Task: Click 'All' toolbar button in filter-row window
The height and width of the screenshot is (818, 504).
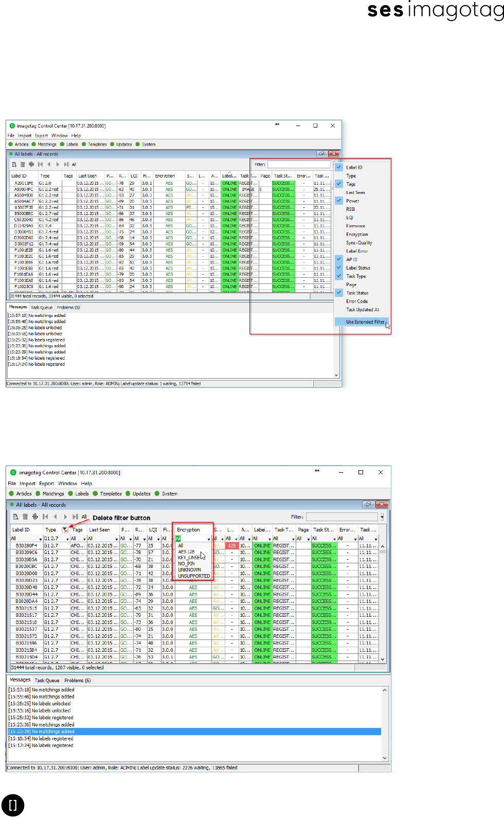Action: [x=84, y=517]
